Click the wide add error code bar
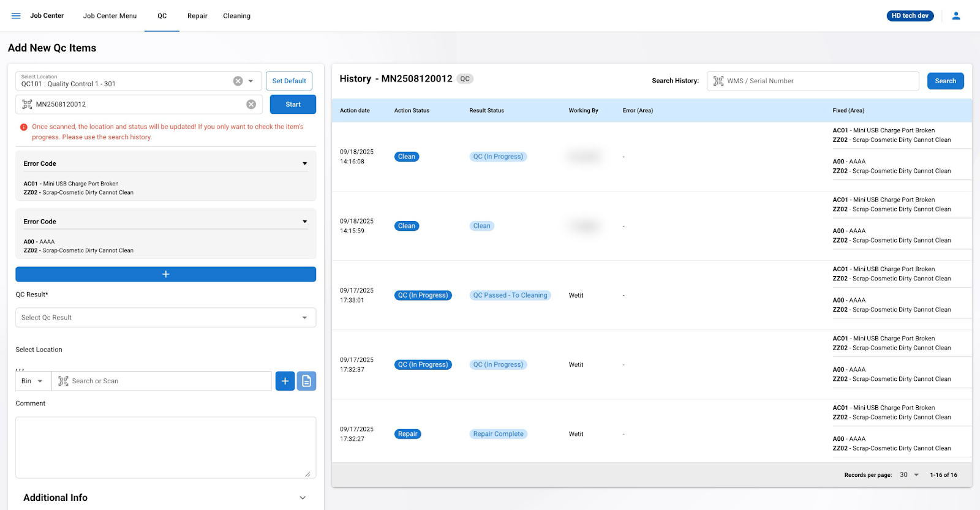The image size is (980, 510). point(165,274)
